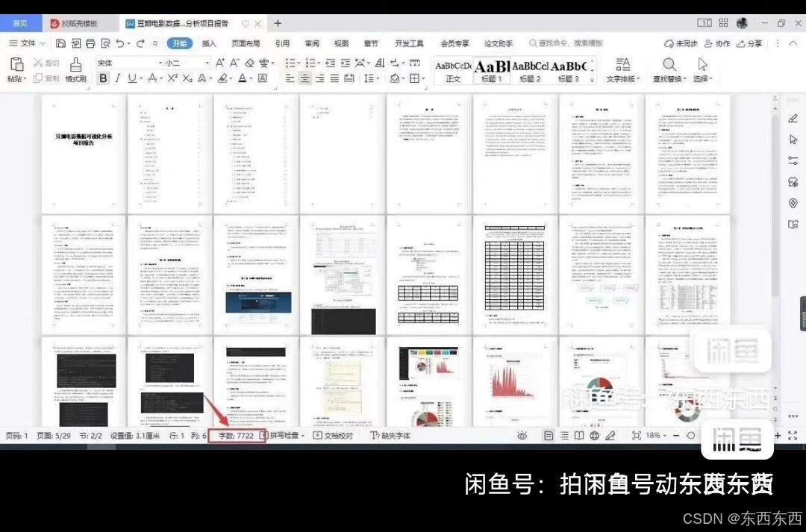This screenshot has width=806, height=532.
Task: Switch to Review (审阅) tab
Action: click(311, 44)
